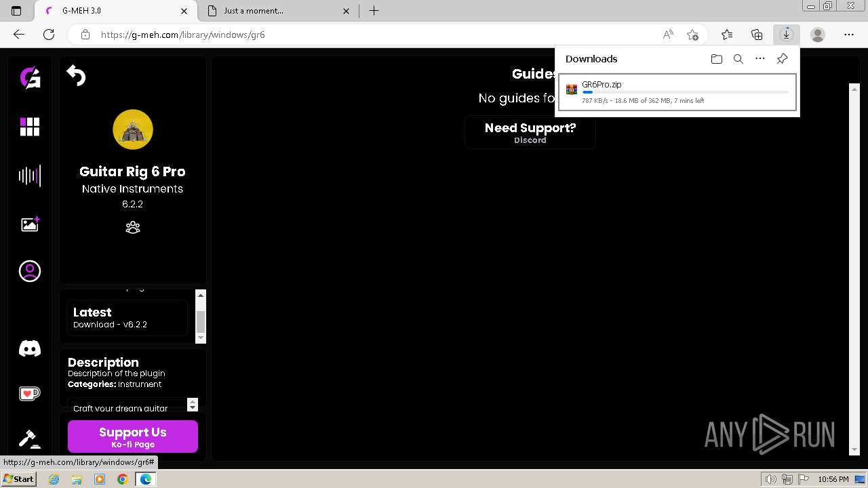Click the address bar URL
This screenshot has width=868, height=488.
[x=183, y=35]
